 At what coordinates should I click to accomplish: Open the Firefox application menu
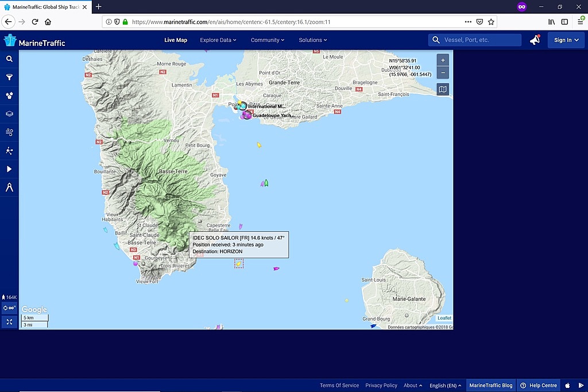click(x=581, y=22)
